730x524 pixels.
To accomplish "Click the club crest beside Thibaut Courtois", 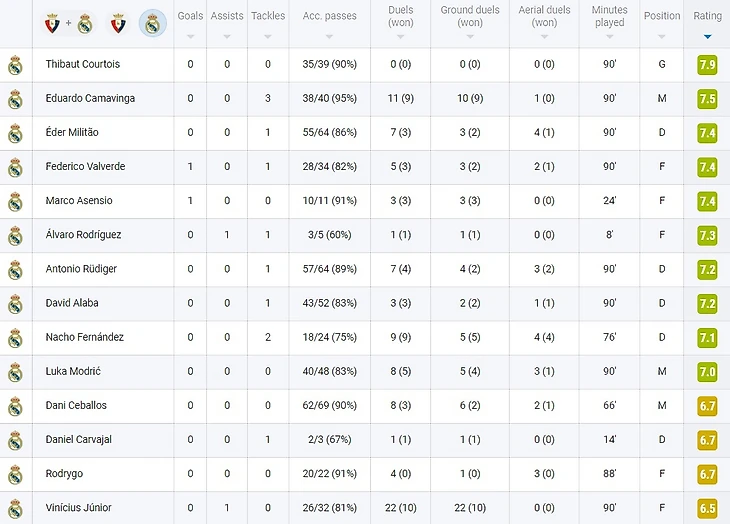I will tap(15, 65).
